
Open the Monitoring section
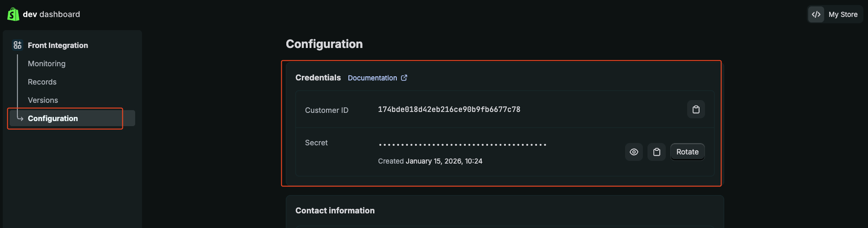[x=47, y=64]
